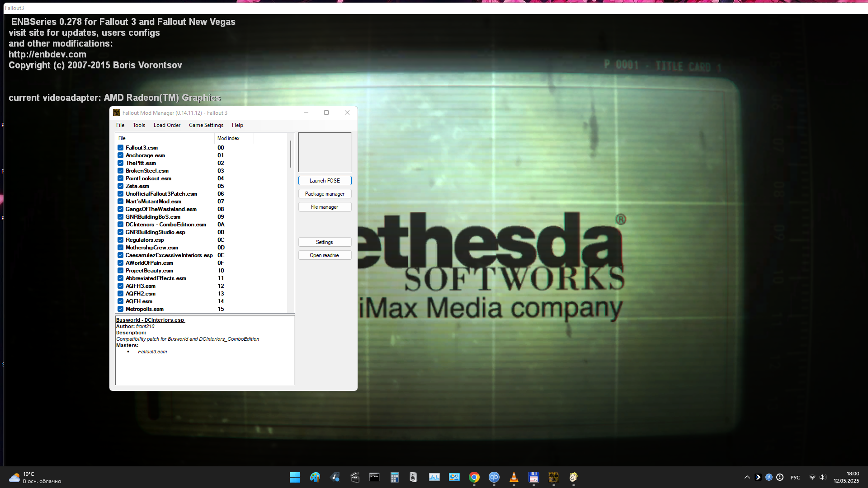Click the Settings button
The height and width of the screenshot is (488, 868).
[x=325, y=242]
